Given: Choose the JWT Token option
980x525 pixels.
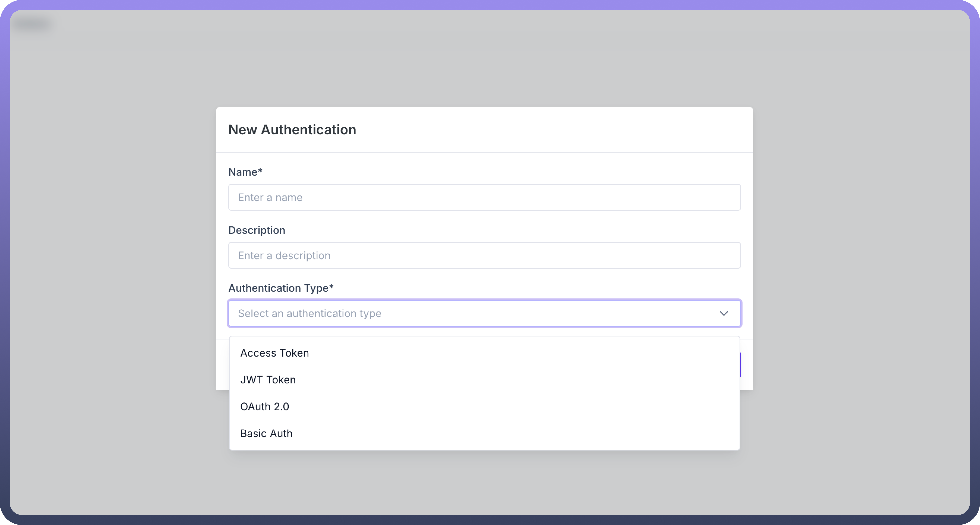Looking at the screenshot, I should coord(268,380).
